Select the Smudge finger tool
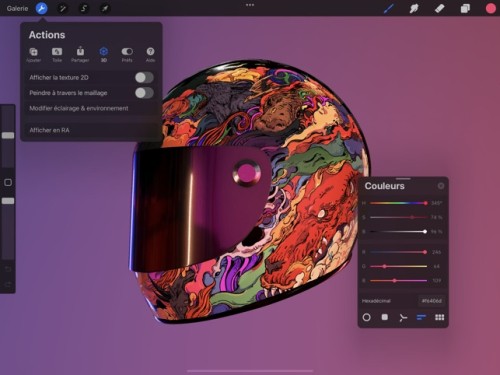 pos(414,8)
